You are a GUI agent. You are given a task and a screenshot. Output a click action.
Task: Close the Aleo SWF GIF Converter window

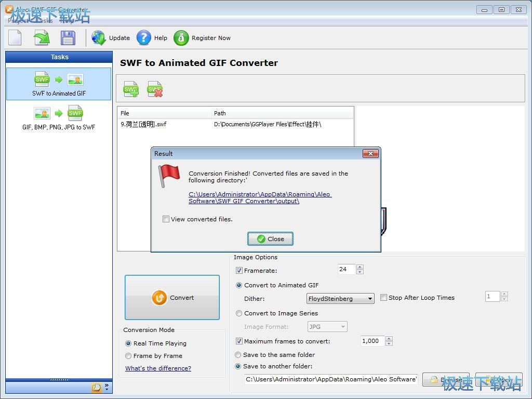click(x=519, y=10)
